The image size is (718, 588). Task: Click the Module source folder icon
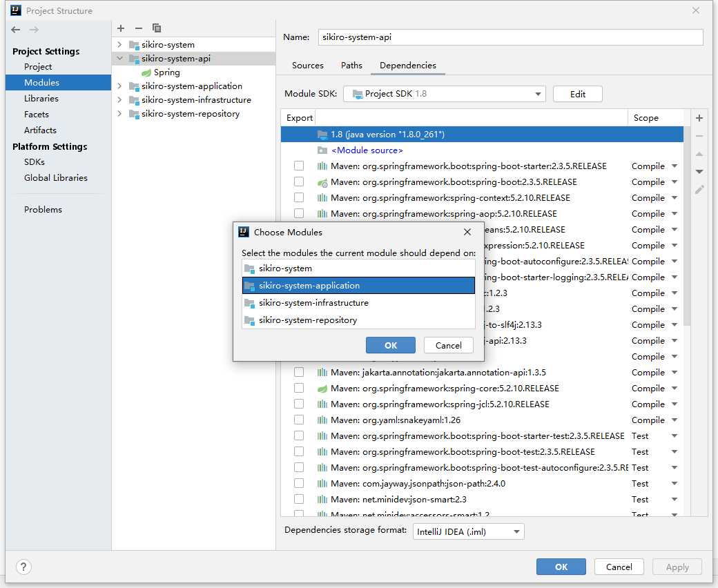pos(322,150)
